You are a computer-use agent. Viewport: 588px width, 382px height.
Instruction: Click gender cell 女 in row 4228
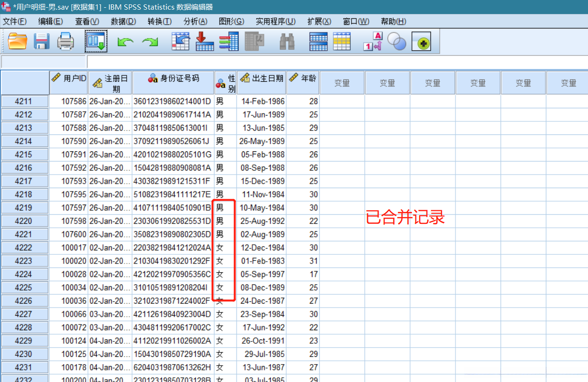[225, 327]
